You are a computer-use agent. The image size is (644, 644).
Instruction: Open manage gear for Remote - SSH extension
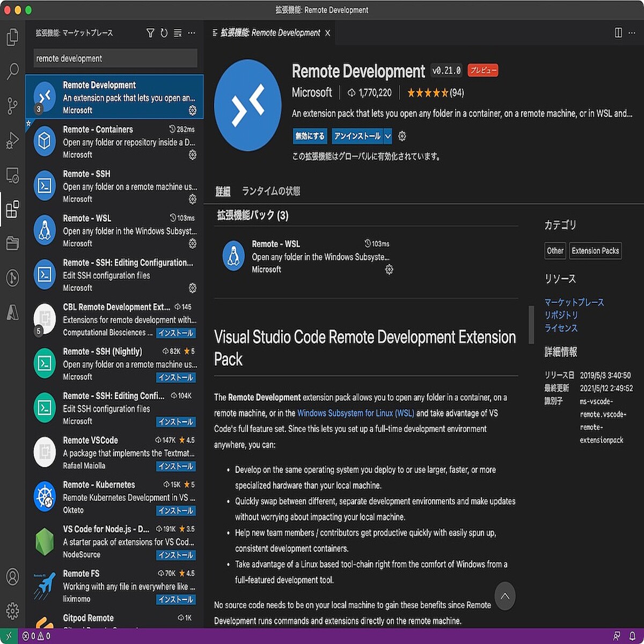[x=192, y=200]
